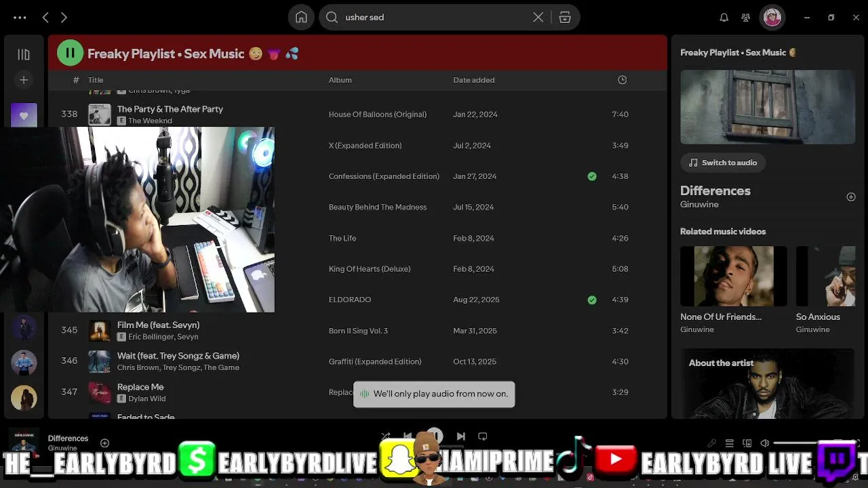This screenshot has height=488, width=868.
Task: Pause the Freaky Playlist
Action: pos(70,53)
